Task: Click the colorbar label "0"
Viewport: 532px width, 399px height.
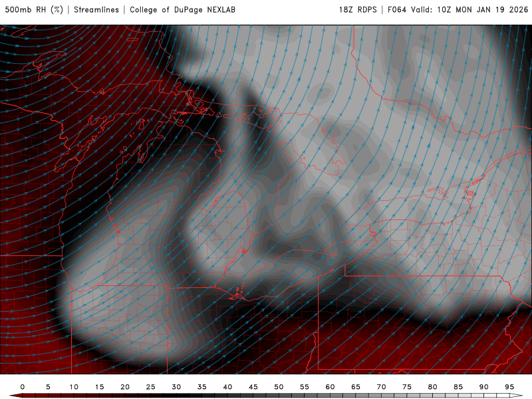Action: coord(23,387)
